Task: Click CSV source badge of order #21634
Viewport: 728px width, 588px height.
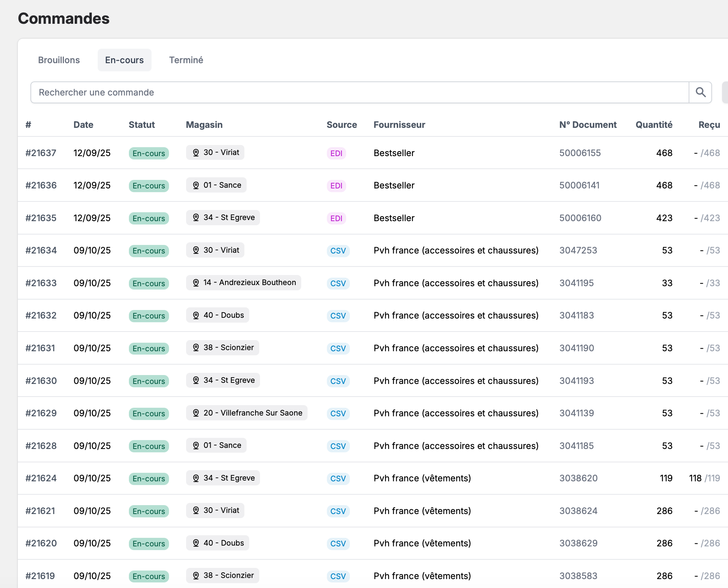Action: pos(338,251)
